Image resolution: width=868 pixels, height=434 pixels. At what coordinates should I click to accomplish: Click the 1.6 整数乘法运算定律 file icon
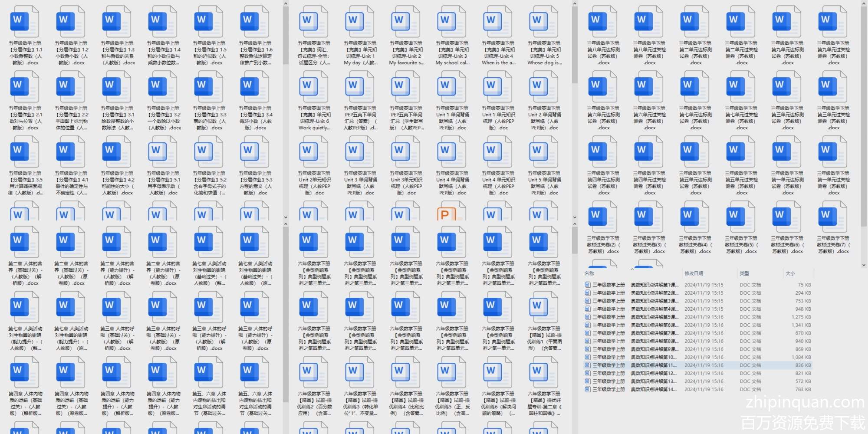(255, 21)
